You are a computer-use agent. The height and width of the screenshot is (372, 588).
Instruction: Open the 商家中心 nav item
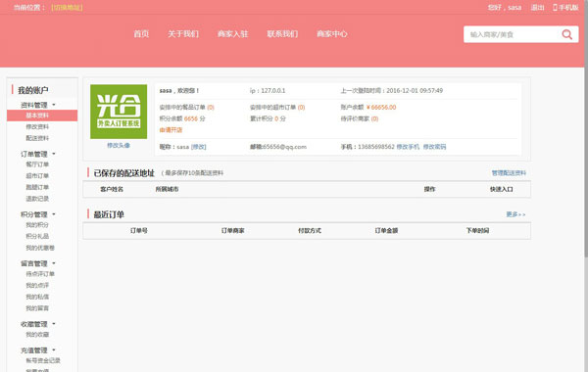[x=332, y=34]
